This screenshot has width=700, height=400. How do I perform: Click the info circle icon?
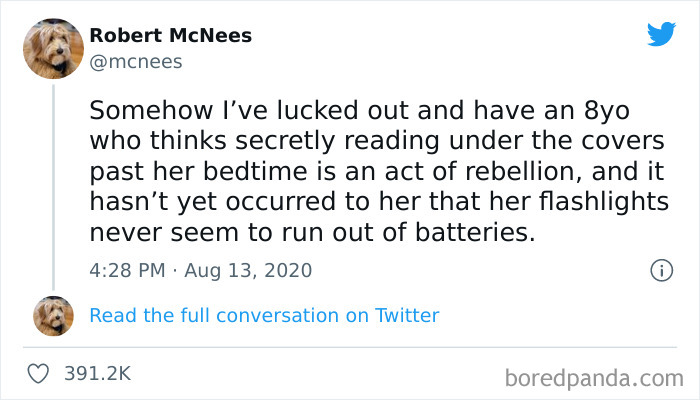point(660,270)
